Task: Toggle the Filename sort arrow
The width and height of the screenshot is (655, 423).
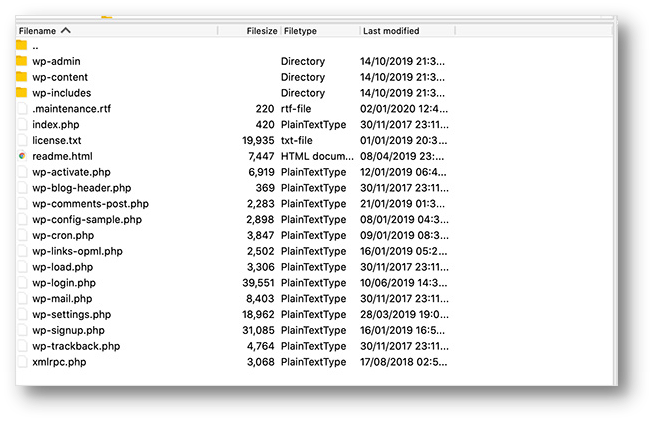Action: 66,31
